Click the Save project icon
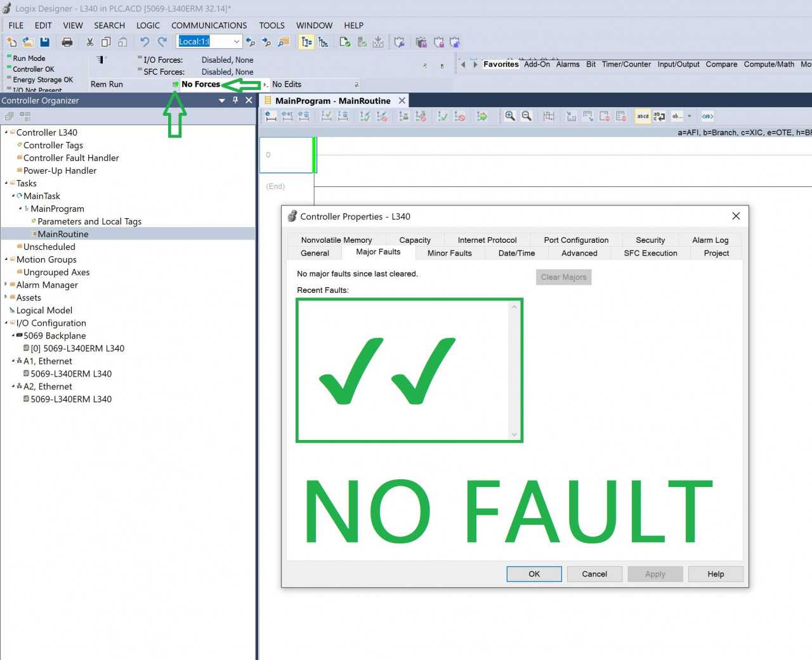 tap(44, 42)
